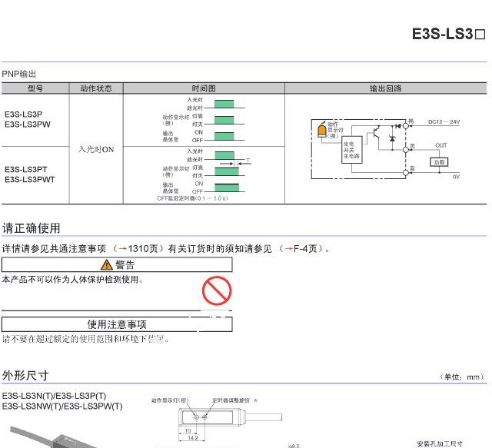The height and width of the screenshot is (448, 492).
Task: Click the 光电开关主电路 block
Action: [352, 150]
